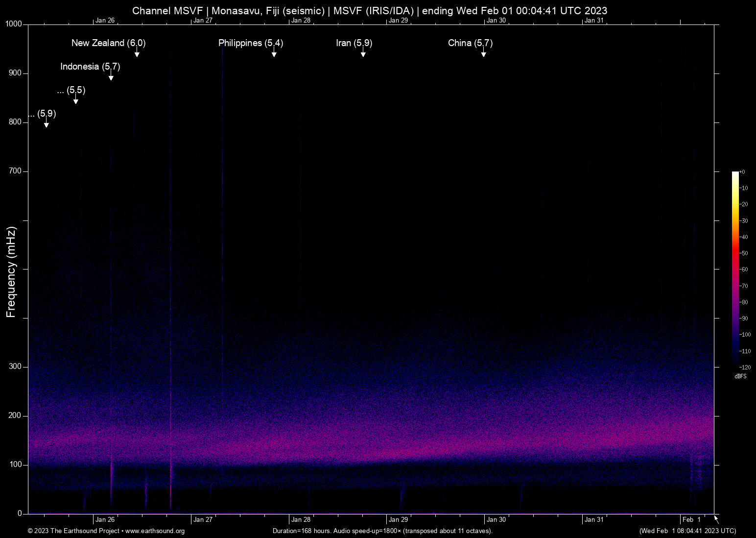The height and width of the screenshot is (538, 756).
Task: Select the unnamed (5.5) earthquake arrow
Action: 75,99
